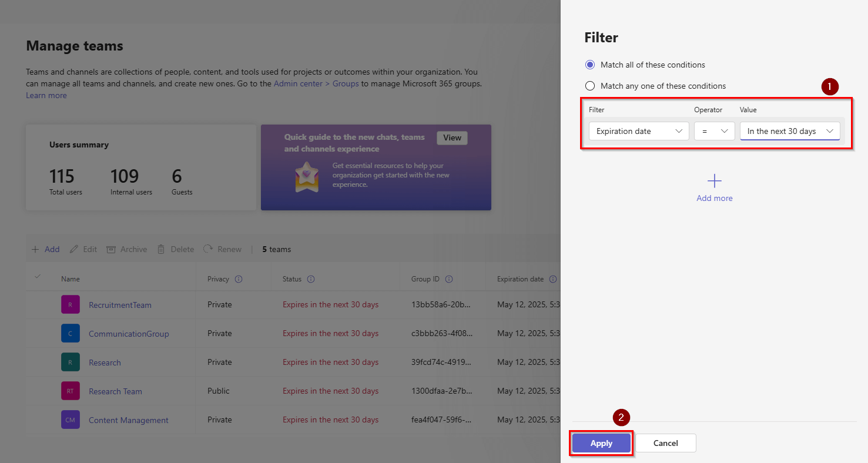Open the Expiration date filter dropdown
868x463 pixels.
tap(638, 131)
